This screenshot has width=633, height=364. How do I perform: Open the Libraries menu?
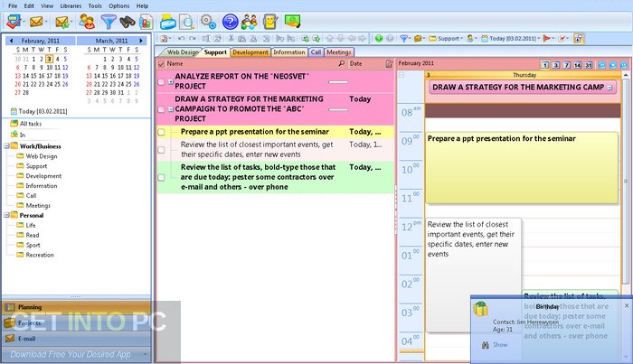(71, 6)
